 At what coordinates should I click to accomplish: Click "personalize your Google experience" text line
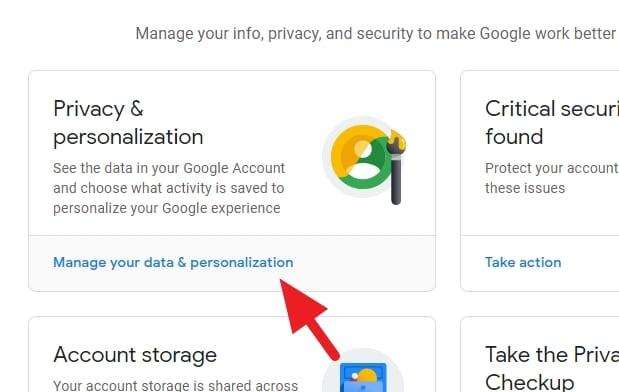point(167,208)
